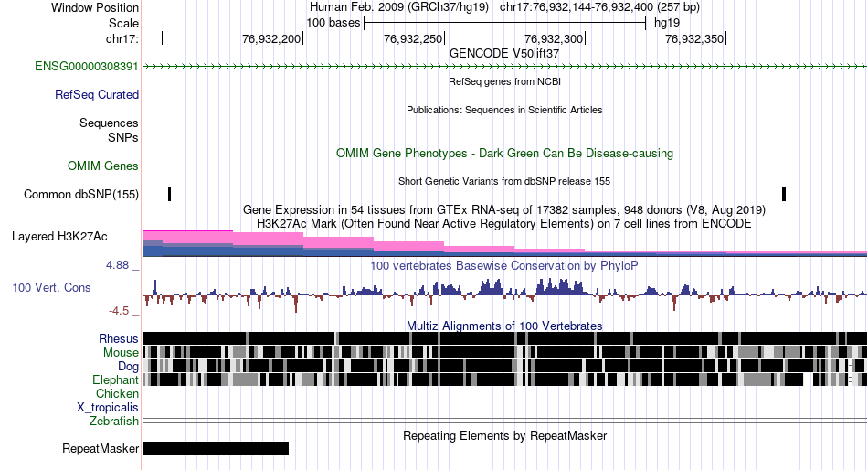Click the 76,932,250 ruler position
The image size is (868, 470).
point(413,38)
